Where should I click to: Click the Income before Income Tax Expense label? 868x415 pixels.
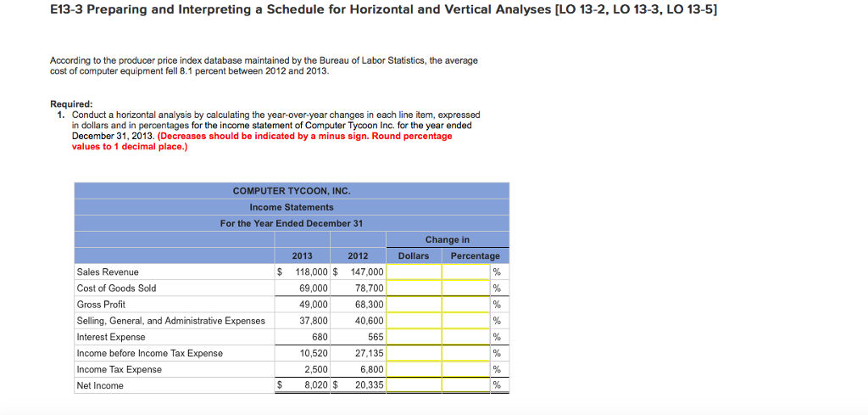[x=150, y=353]
